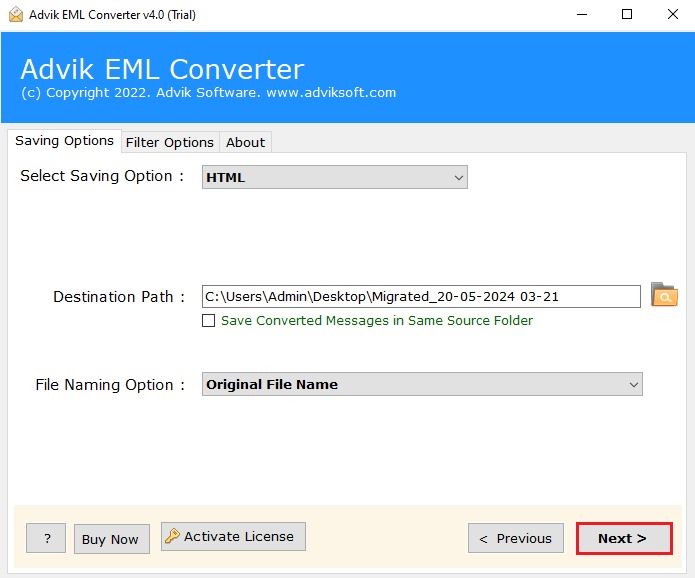Image resolution: width=695 pixels, height=578 pixels.
Task: Go back with the Previous button
Action: [516, 538]
